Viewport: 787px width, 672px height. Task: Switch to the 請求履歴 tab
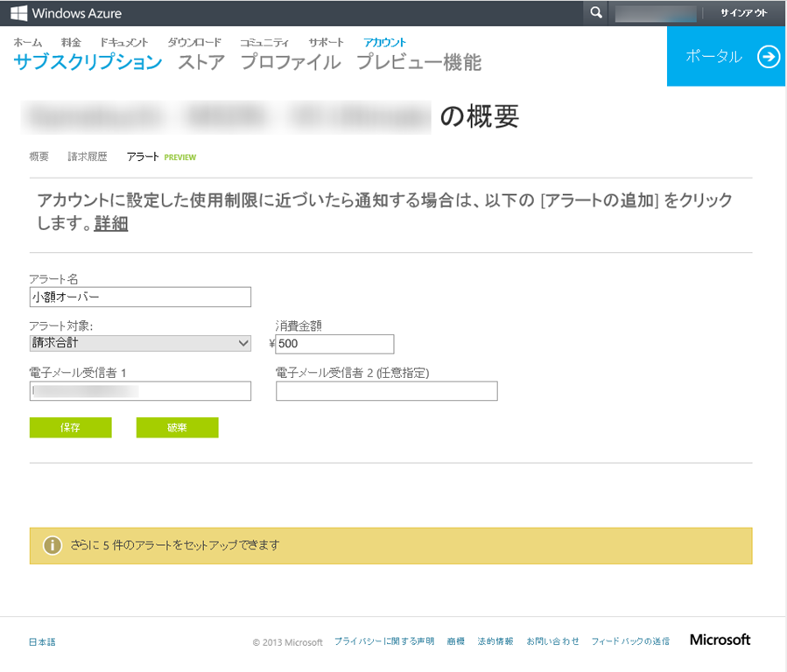[88, 157]
